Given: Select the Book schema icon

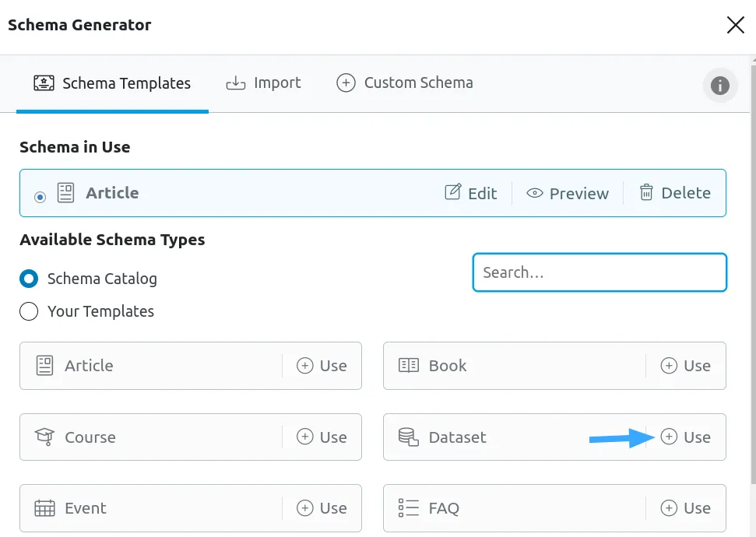Looking at the screenshot, I should [x=408, y=365].
